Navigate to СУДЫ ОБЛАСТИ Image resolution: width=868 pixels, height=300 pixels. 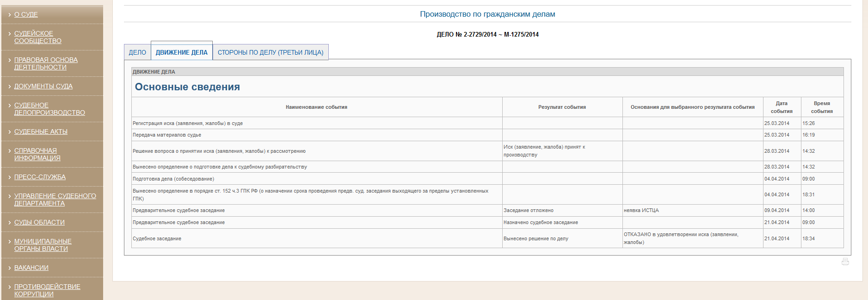point(39,222)
